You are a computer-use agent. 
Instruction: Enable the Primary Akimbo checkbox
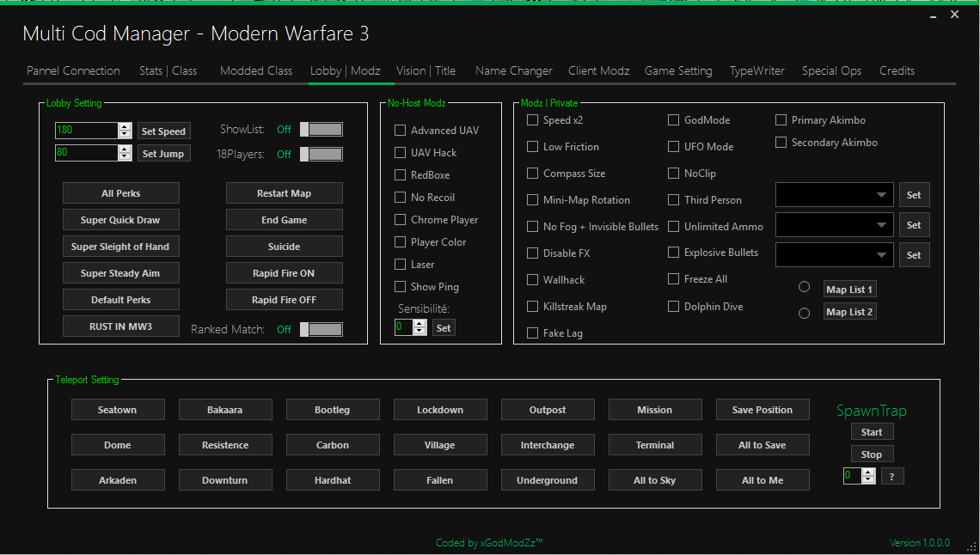(x=781, y=120)
